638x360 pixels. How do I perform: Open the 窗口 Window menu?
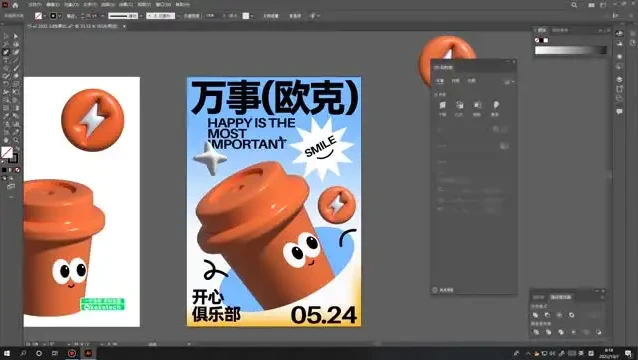point(163,5)
